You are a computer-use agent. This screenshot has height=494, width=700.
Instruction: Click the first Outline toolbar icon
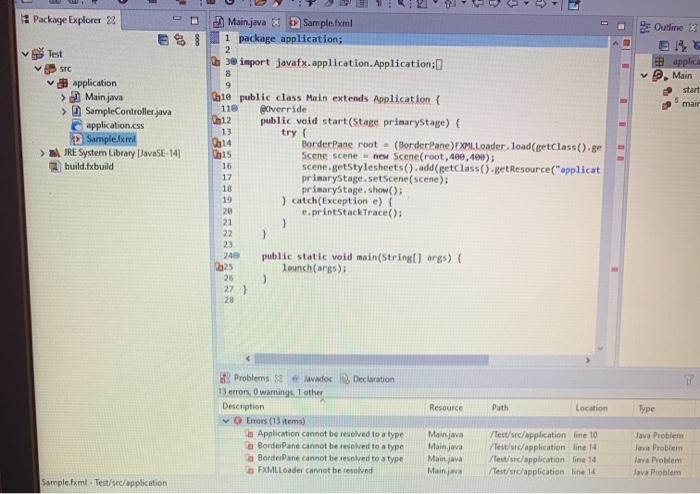click(664, 46)
